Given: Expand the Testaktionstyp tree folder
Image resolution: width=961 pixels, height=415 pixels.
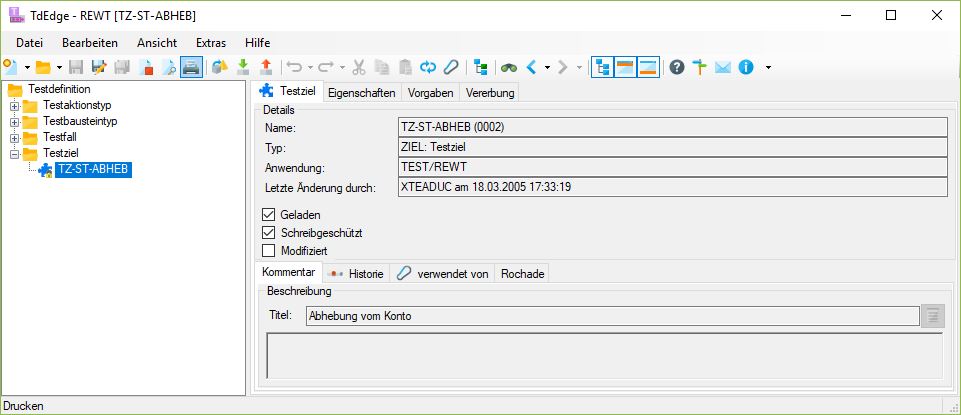Looking at the screenshot, I should [x=15, y=106].
